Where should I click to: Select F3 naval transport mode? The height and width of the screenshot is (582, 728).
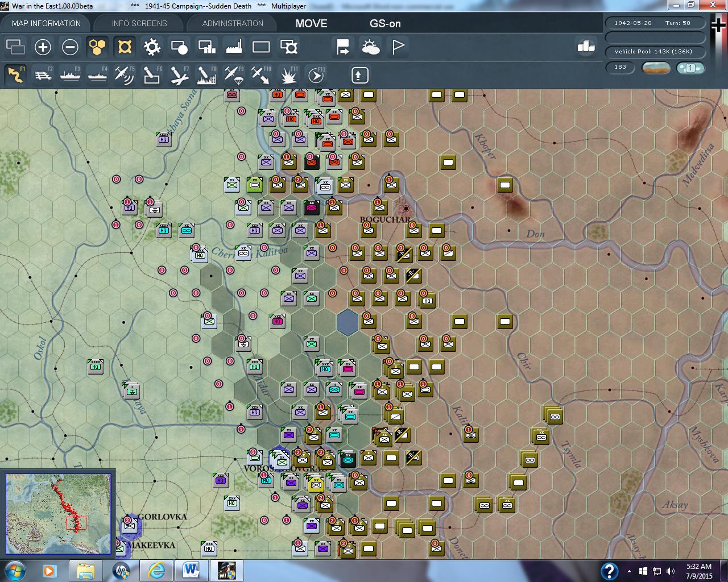70,74
